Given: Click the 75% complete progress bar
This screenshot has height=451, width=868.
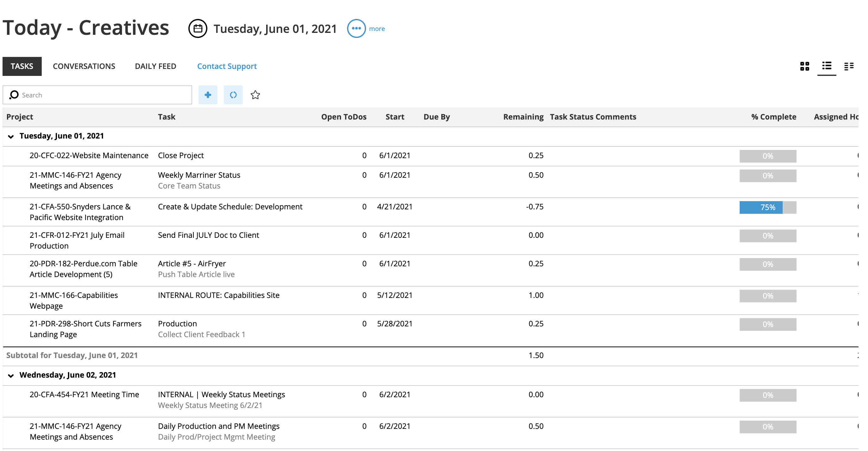Looking at the screenshot, I should (x=767, y=207).
